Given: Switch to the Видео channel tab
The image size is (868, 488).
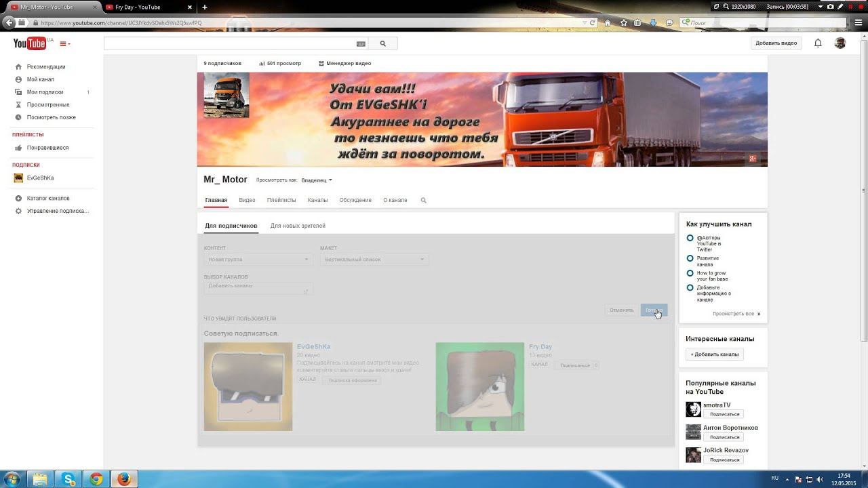Looking at the screenshot, I should (x=247, y=200).
